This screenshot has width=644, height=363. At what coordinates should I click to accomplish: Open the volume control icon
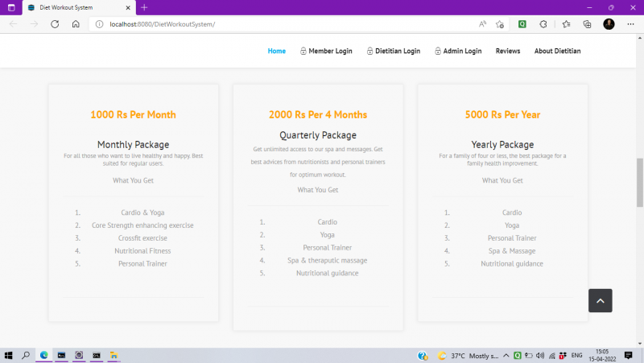(x=540, y=356)
